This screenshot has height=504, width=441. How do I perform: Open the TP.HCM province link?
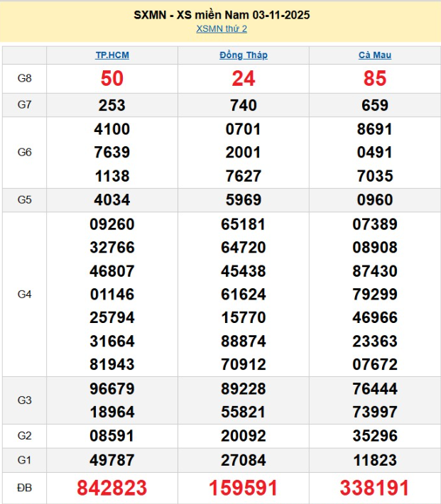coord(112,55)
